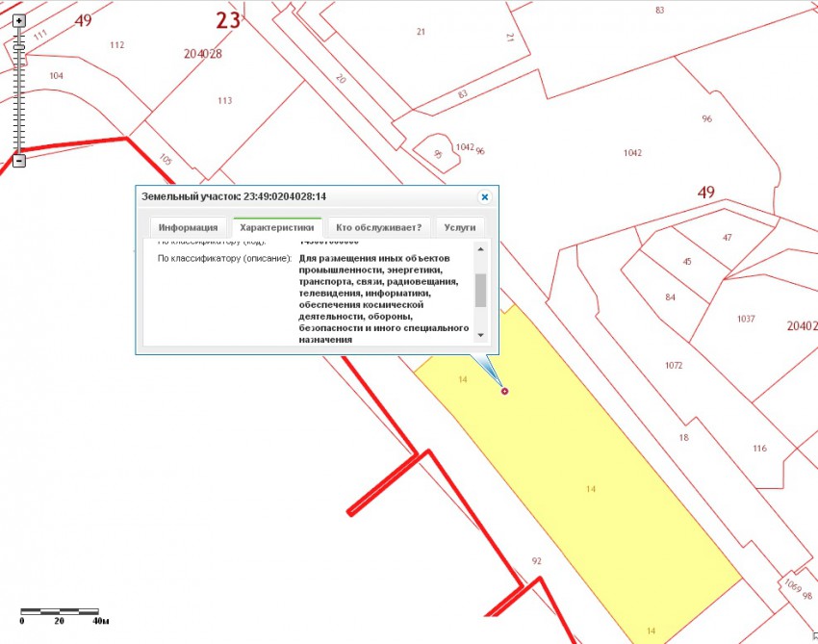Click the popup scrollbar thumb

(x=480, y=289)
